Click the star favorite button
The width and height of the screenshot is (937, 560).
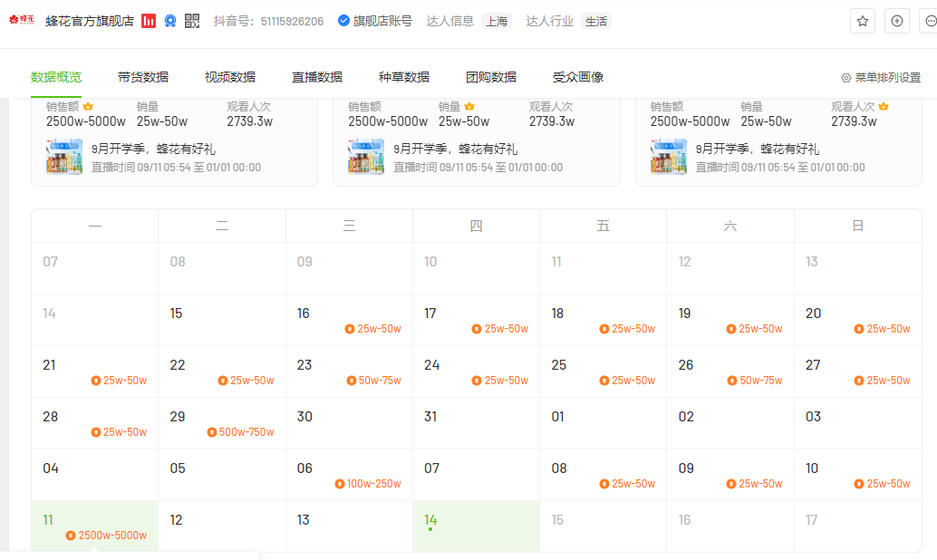click(x=863, y=21)
